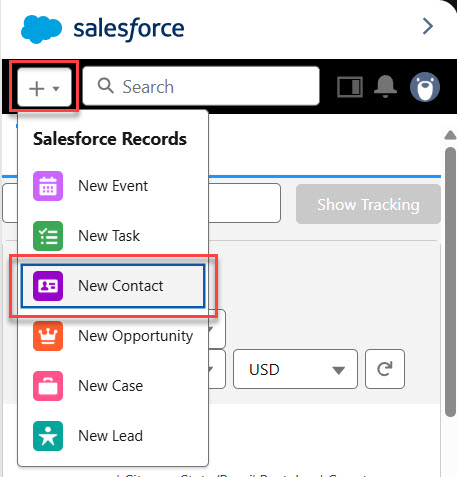Click the purple contact card icon
The height and width of the screenshot is (477, 457).
pos(48,286)
